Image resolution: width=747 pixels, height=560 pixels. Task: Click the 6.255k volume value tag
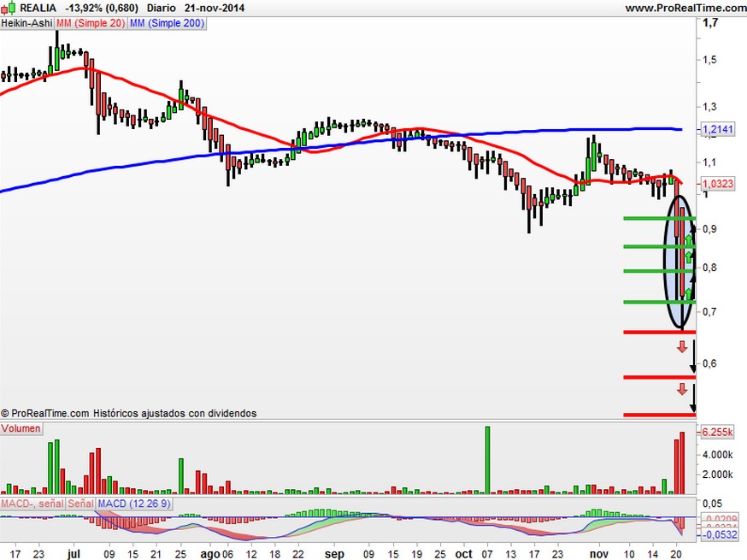(717, 432)
